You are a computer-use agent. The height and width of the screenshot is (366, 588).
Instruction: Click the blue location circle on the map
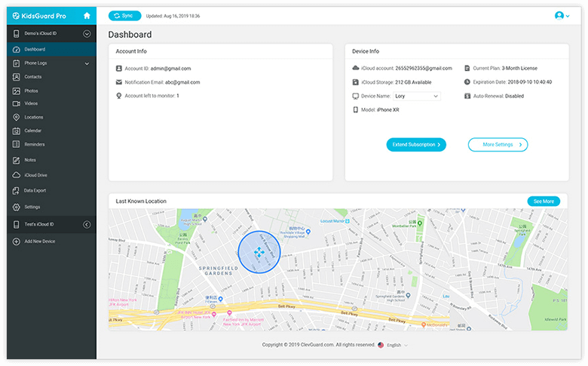point(259,252)
